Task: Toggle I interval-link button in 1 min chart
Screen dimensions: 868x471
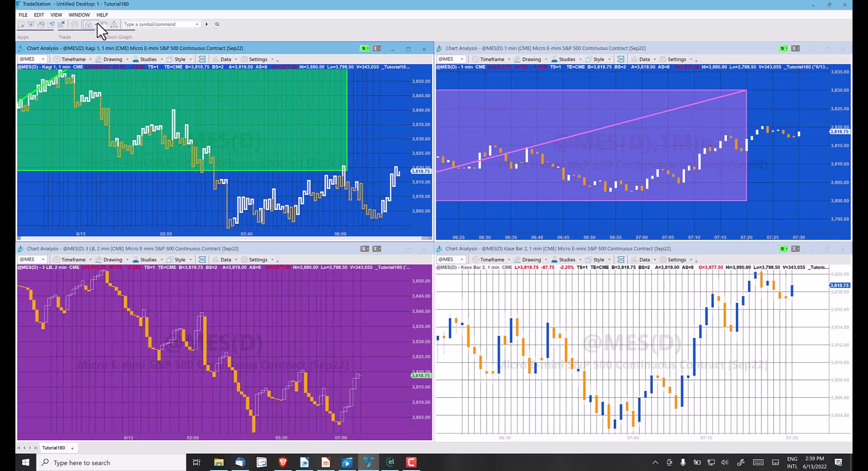Action: [795, 48]
